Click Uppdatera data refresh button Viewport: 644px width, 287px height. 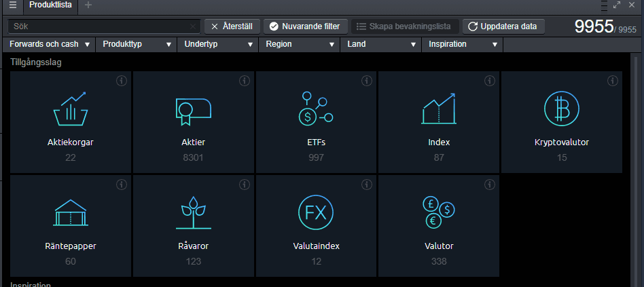point(503,26)
